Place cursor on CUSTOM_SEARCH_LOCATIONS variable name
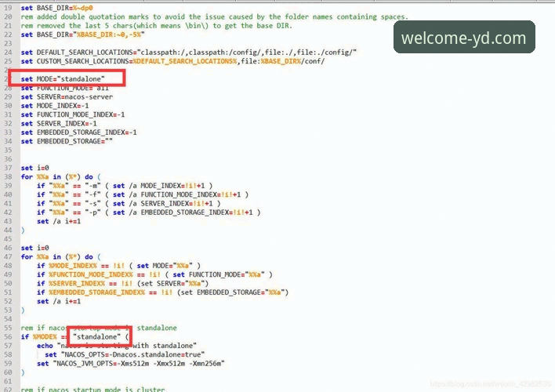Image resolution: width=555 pixels, height=392 pixels. pyautogui.click(x=83, y=61)
